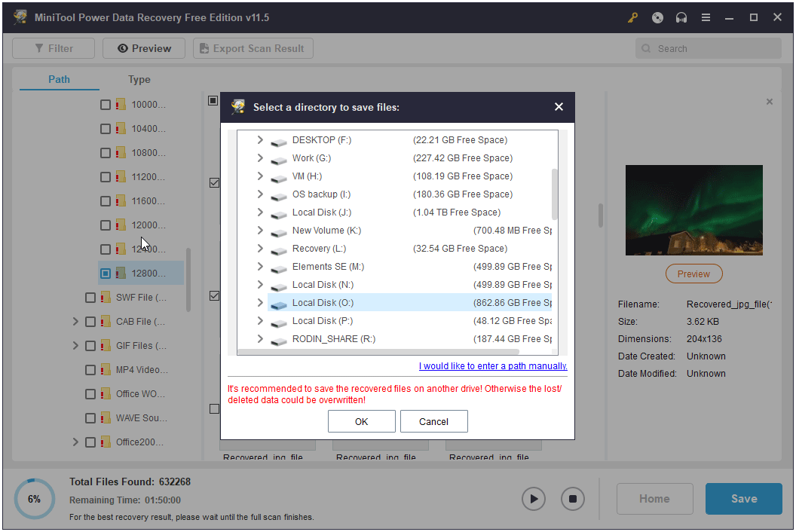Screen dimensions: 796x532
Task: Expand the CAB File tree node
Action: coord(75,321)
